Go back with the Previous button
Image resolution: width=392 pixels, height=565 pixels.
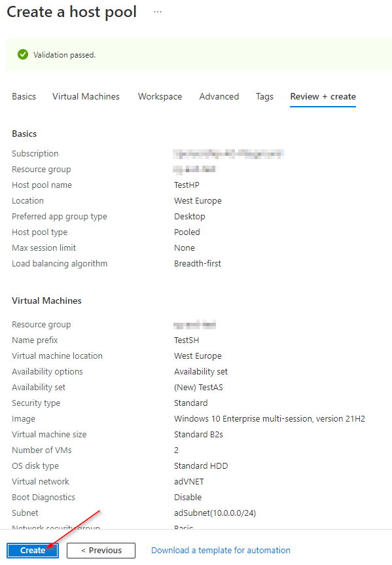tap(101, 550)
